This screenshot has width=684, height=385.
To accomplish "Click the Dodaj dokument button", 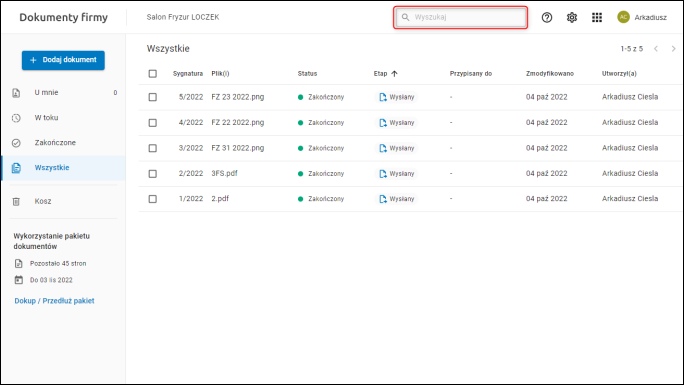I will pos(63,60).
